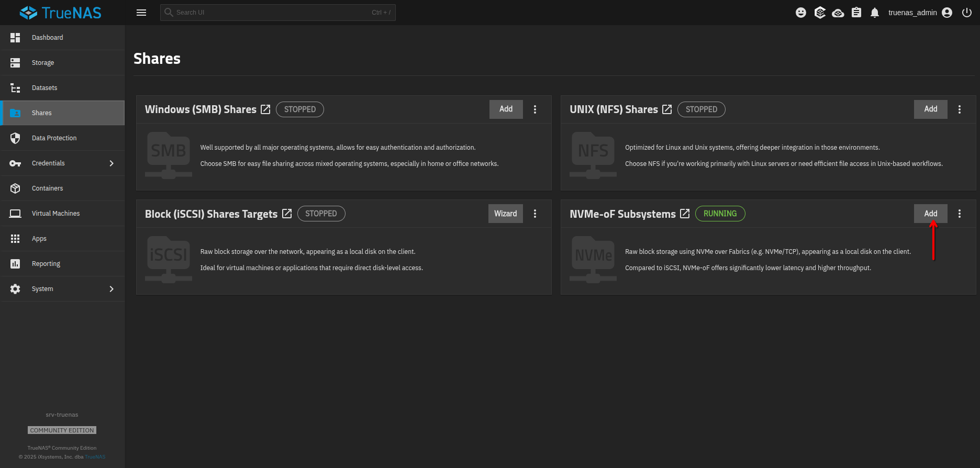Image resolution: width=980 pixels, height=468 pixels.
Task: Add a UNIX (NFS) share
Action: point(931,109)
